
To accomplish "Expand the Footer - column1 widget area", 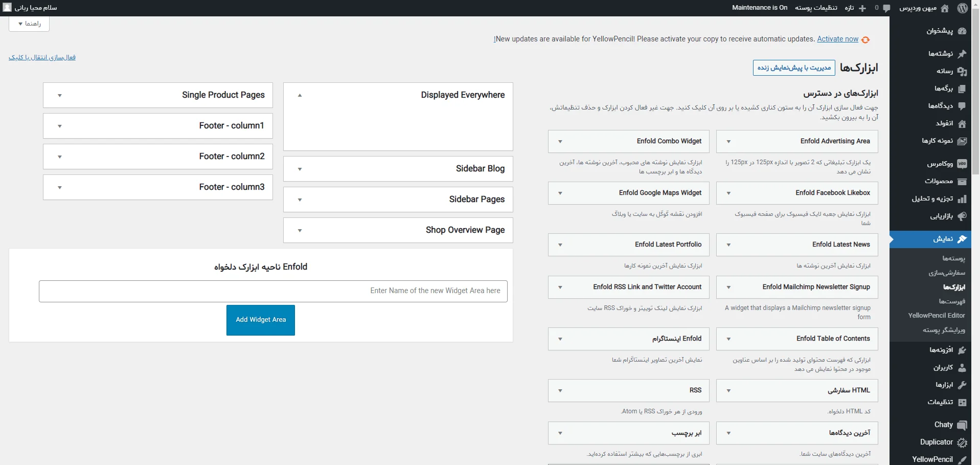I will pos(60,126).
